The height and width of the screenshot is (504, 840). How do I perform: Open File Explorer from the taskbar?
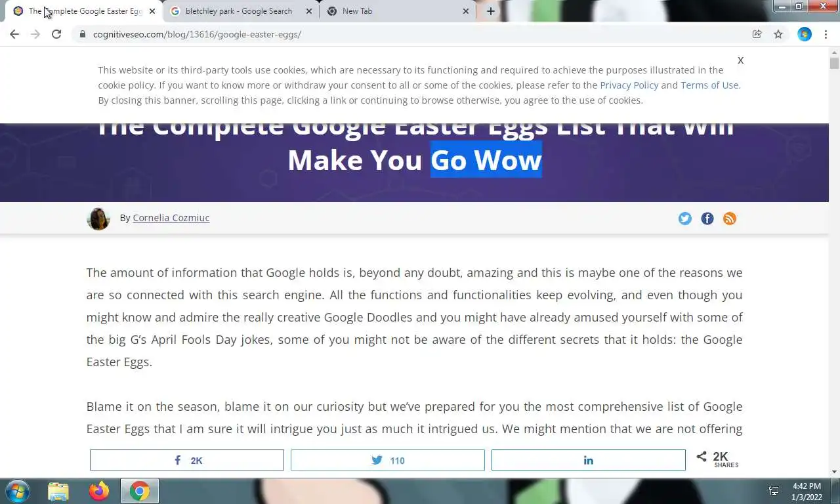tap(58, 492)
